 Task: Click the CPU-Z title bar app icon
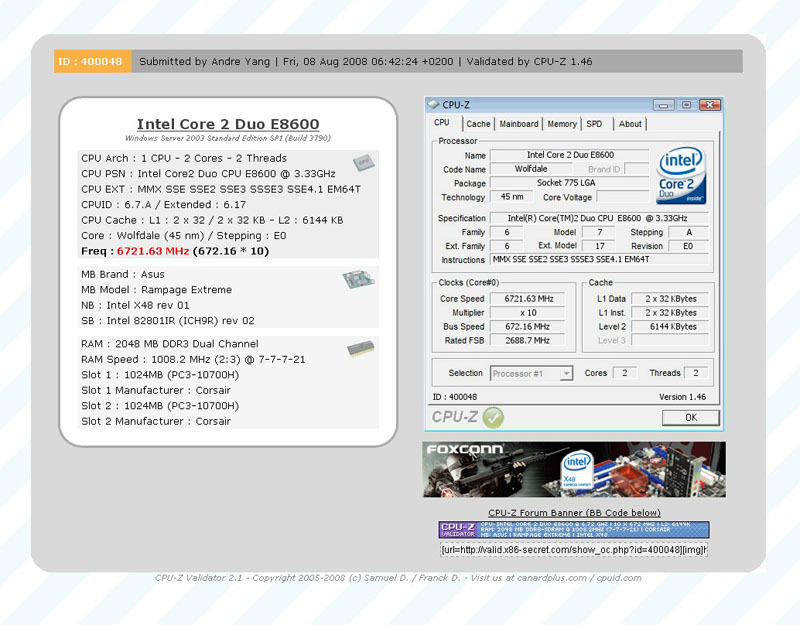[433, 104]
